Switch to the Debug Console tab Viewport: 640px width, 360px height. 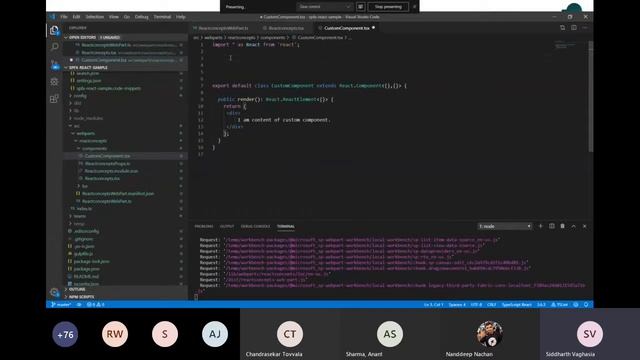[256, 226]
